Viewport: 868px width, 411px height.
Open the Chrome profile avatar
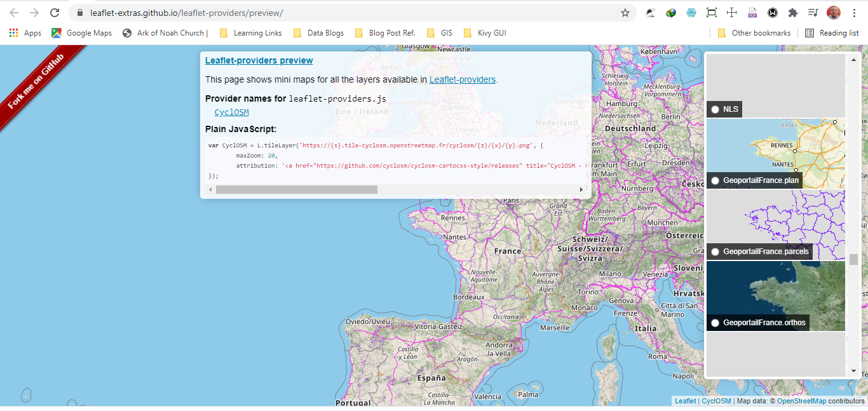(834, 13)
